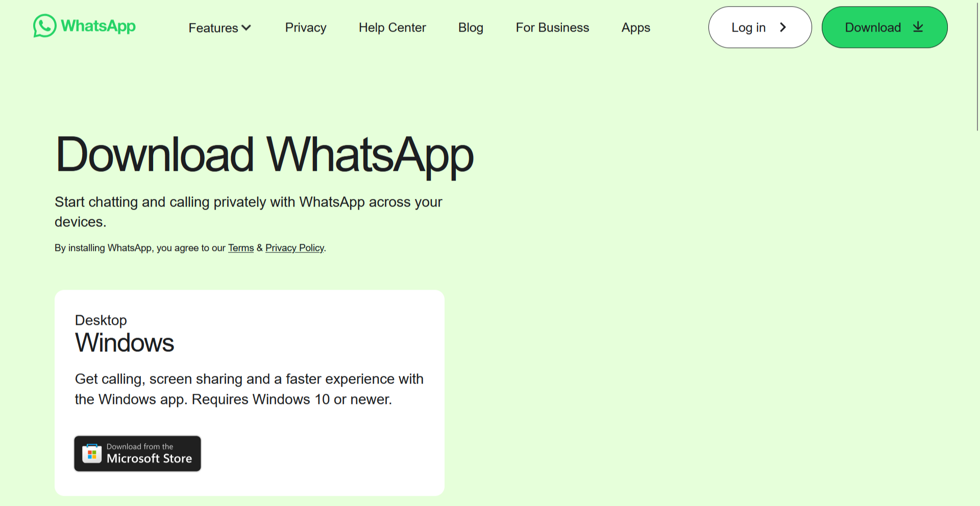Click the Download WhatsApp main heading
980x506 pixels.
264,155
